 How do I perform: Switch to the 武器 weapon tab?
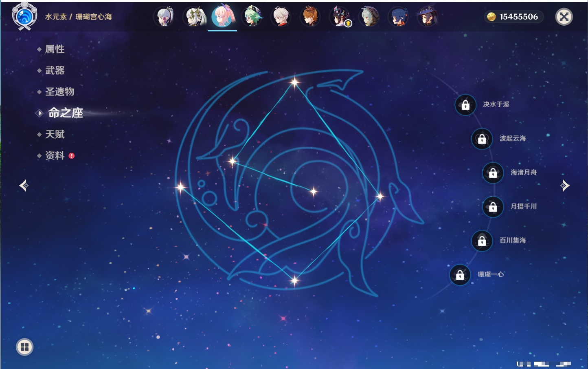(x=55, y=71)
